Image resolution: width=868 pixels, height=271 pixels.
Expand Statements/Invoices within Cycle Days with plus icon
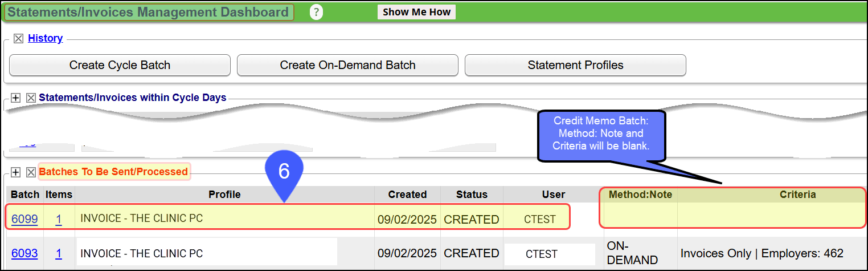click(x=16, y=98)
